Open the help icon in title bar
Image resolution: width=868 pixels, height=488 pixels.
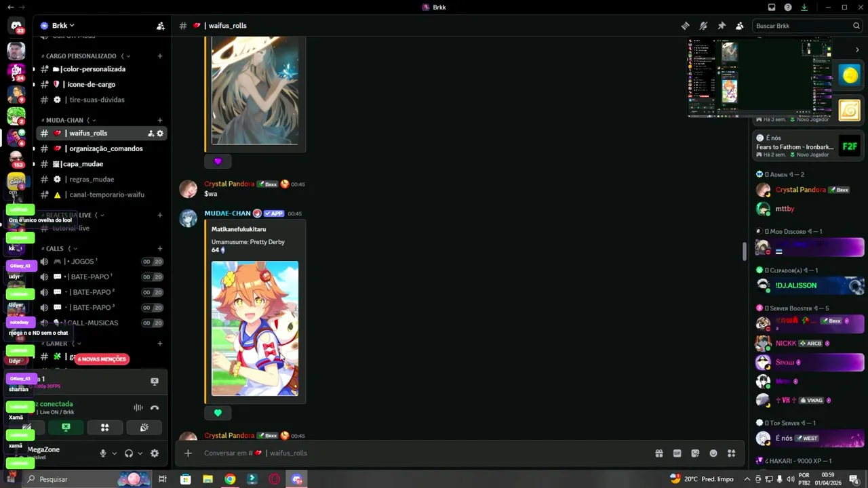coord(788,7)
